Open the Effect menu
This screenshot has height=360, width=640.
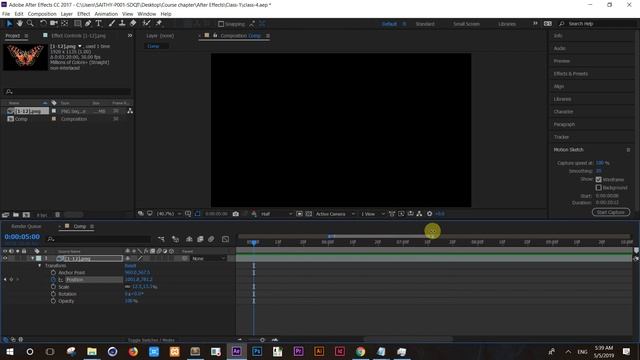coord(84,14)
